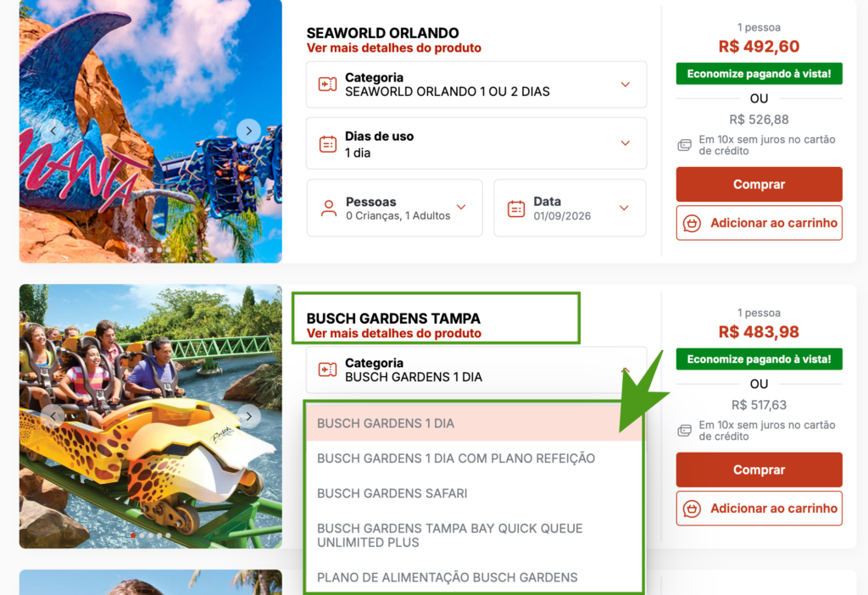The image size is (868, 595).
Task: Click Adicionar ao carrinho for SeaWorld Orlando
Action: coord(759,223)
